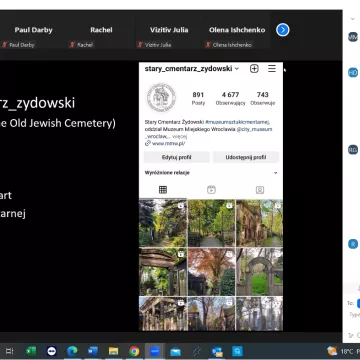Click the Udostępnij profil button

click(x=246, y=157)
